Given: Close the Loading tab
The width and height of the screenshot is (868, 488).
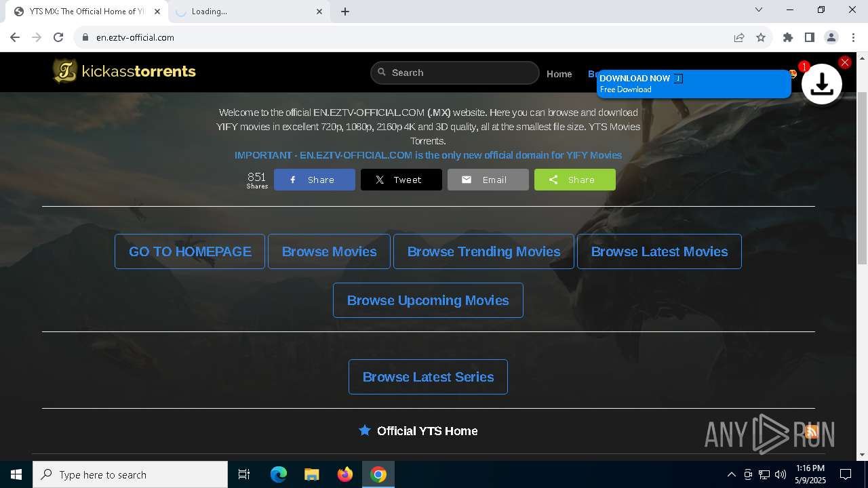Looking at the screenshot, I should pyautogui.click(x=319, y=12).
